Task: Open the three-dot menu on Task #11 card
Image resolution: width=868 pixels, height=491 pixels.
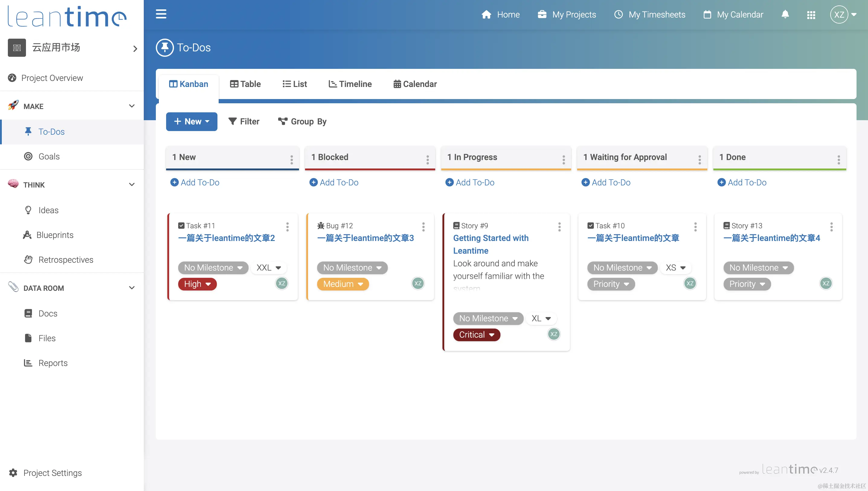Action: (287, 226)
